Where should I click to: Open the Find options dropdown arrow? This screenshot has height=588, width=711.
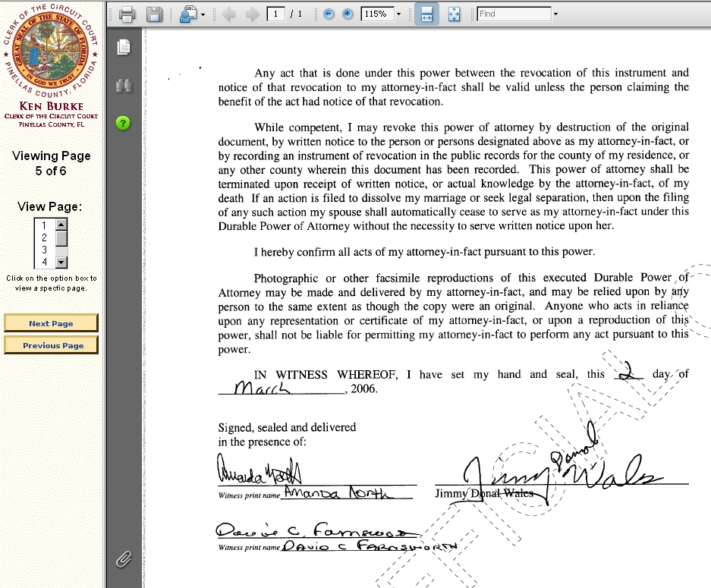coord(555,14)
